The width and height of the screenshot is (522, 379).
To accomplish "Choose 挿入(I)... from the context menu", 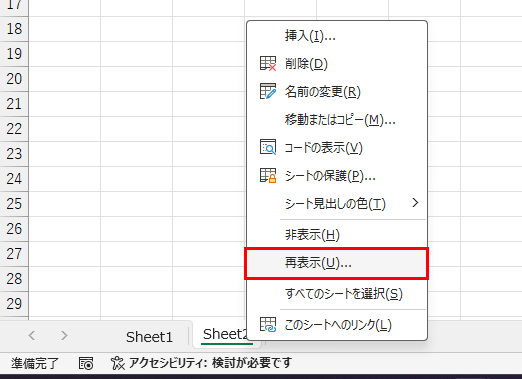I will point(337,36).
